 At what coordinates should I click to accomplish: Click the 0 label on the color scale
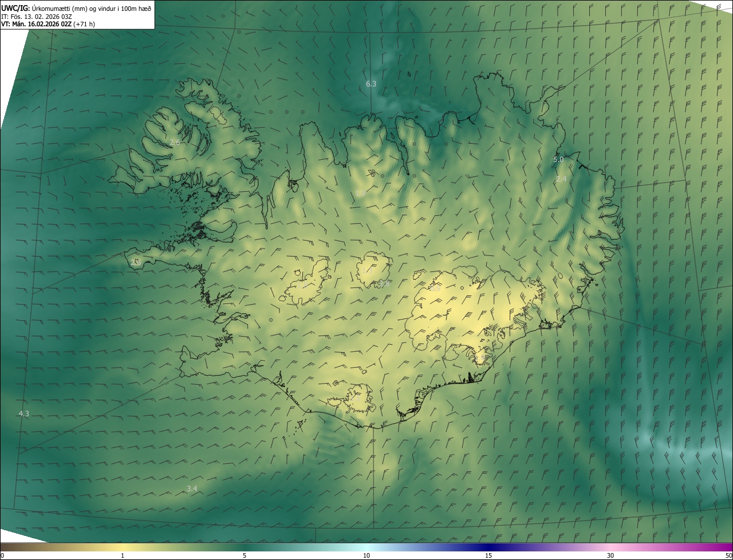[x=2, y=555]
